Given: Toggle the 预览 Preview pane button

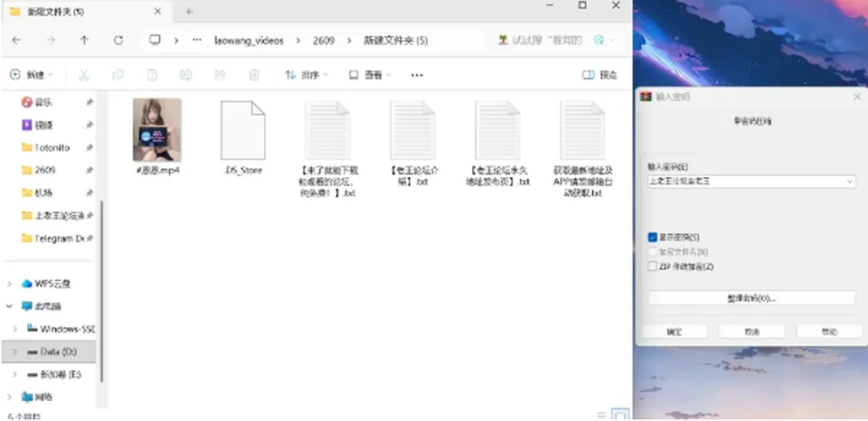Looking at the screenshot, I should (x=599, y=75).
